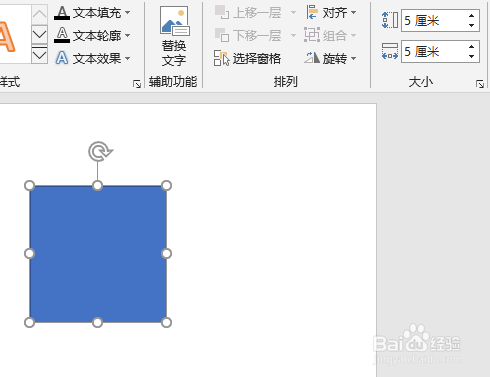Select the orange WordArt style A

[7, 37]
